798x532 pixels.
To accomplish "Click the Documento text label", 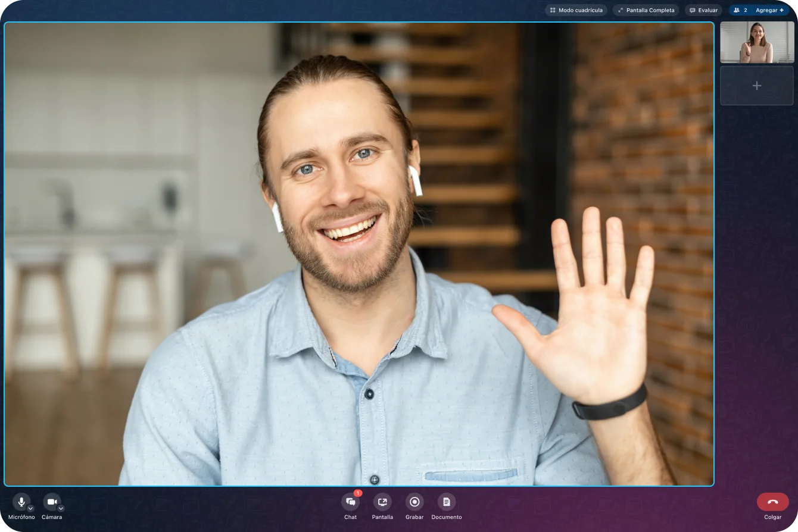I will tap(447, 517).
